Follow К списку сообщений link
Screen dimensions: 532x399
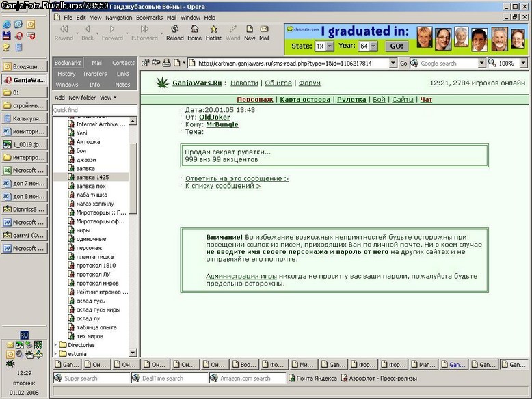point(222,186)
